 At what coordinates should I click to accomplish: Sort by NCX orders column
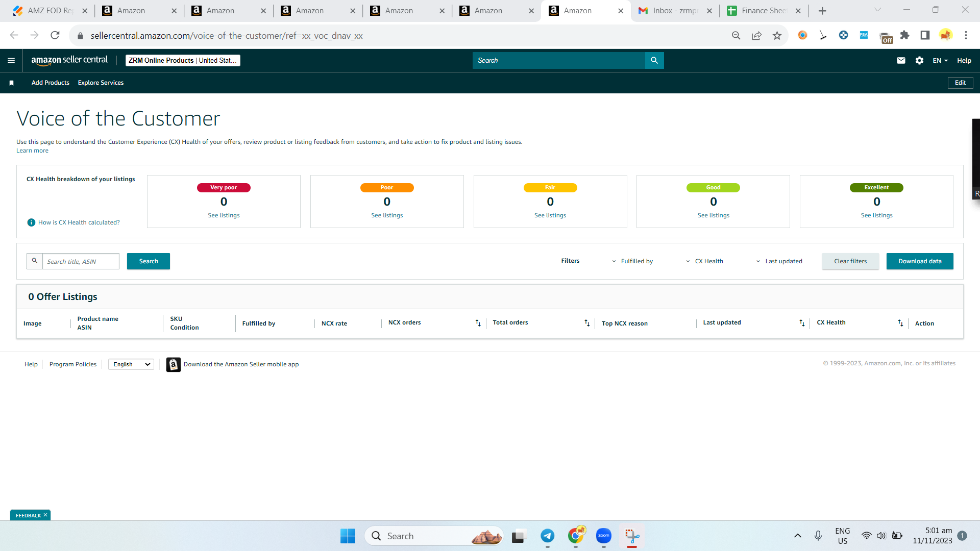[478, 322]
